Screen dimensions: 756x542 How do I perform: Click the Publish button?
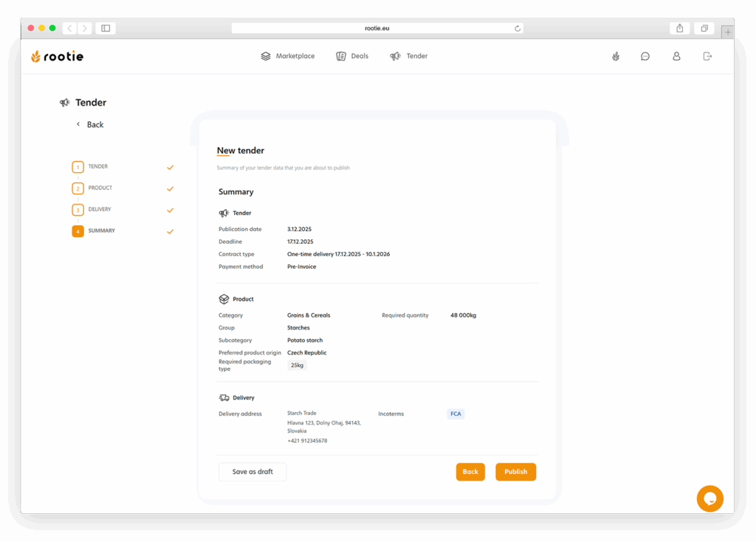tap(515, 472)
